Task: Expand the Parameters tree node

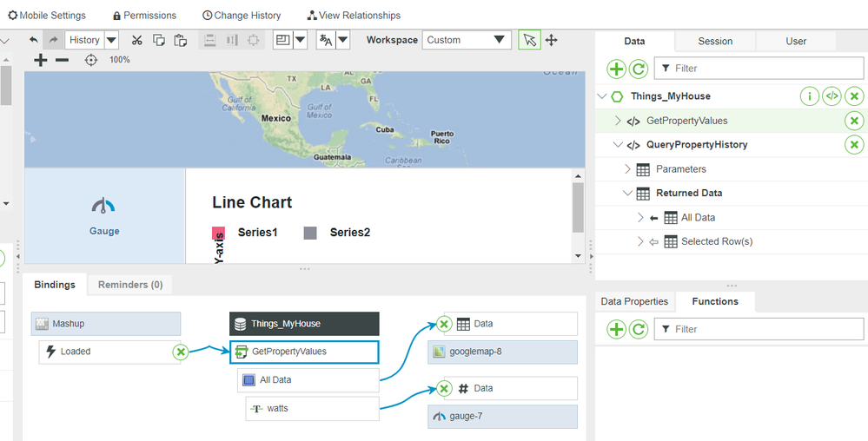Action: coord(628,169)
